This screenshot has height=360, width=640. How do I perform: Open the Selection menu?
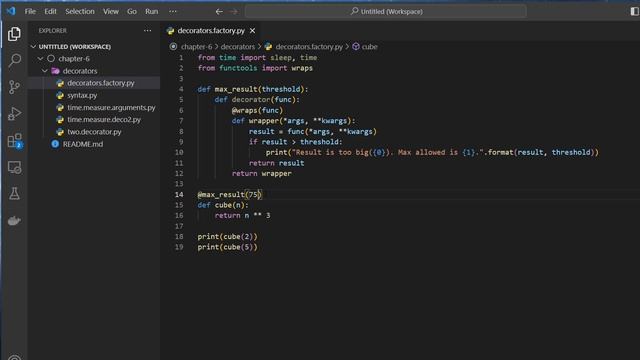tap(80, 11)
